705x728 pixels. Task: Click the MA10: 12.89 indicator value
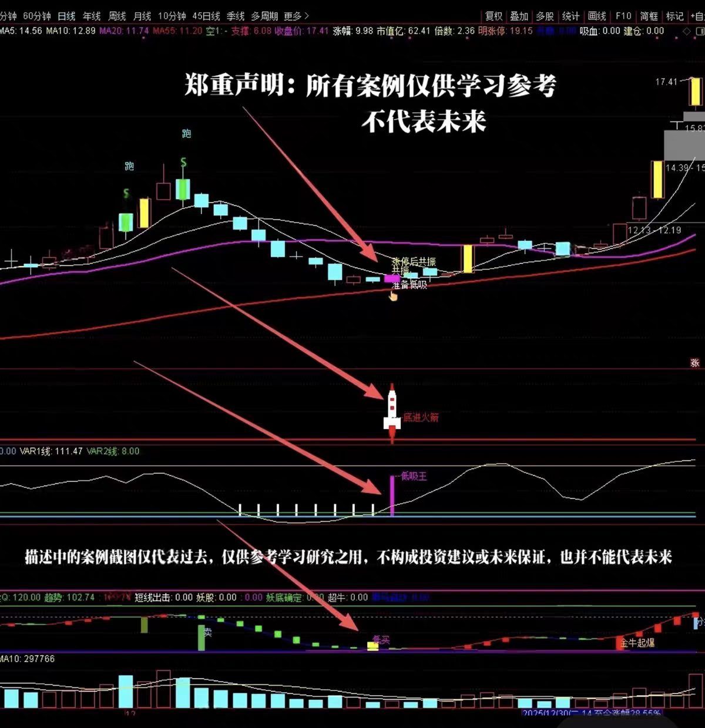pyautogui.click(x=70, y=31)
